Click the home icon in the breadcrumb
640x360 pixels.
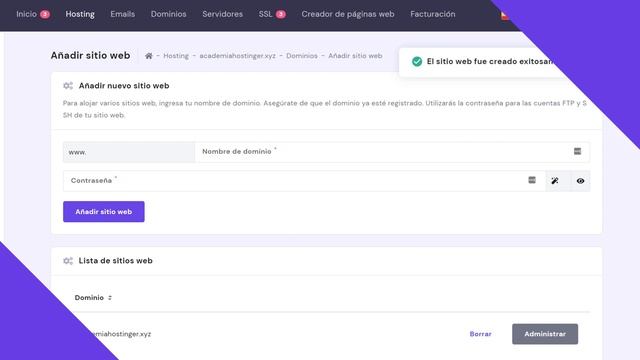tap(149, 56)
